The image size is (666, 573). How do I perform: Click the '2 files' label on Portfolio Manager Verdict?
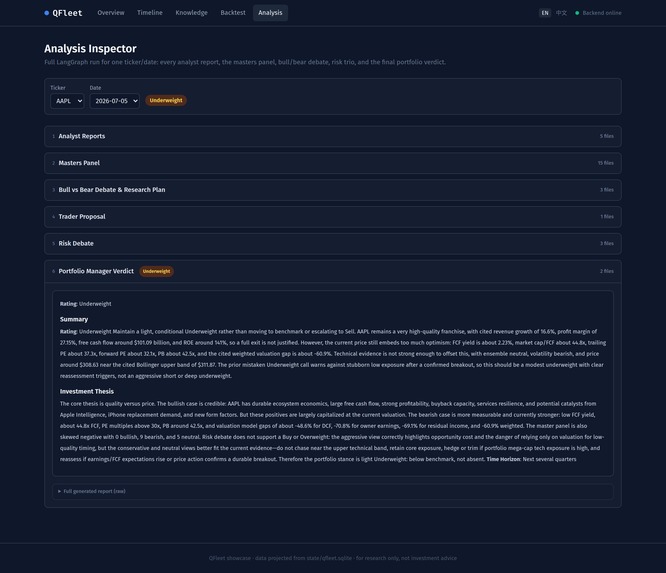pyautogui.click(x=607, y=271)
